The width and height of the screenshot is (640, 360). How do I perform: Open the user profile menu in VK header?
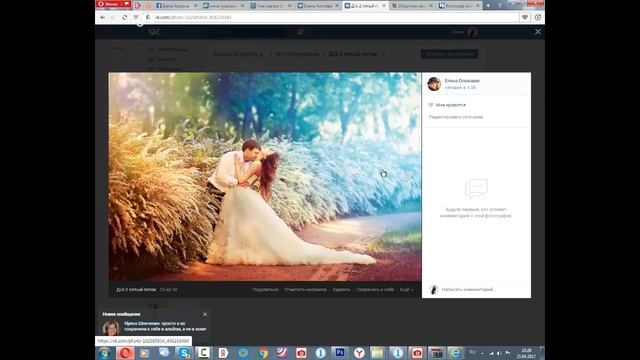(x=464, y=32)
